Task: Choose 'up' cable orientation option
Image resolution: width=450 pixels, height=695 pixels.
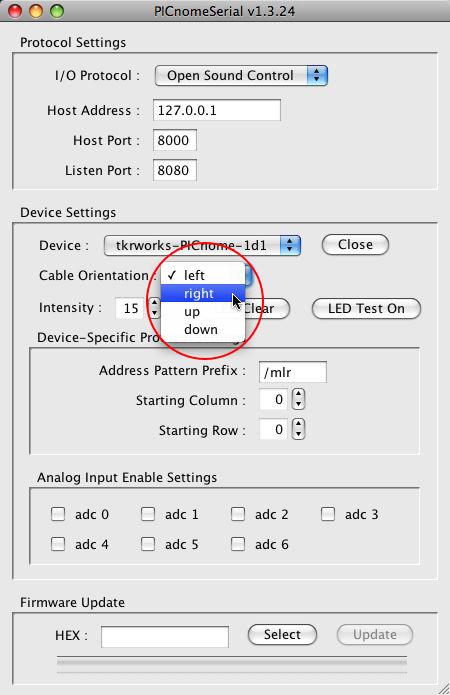Action: point(203,312)
